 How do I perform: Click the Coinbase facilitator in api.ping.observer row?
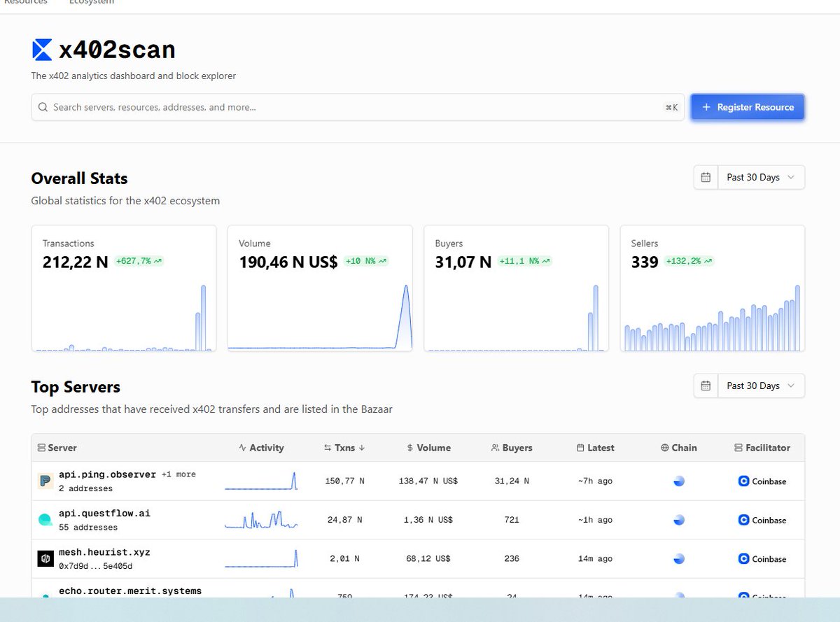point(762,481)
